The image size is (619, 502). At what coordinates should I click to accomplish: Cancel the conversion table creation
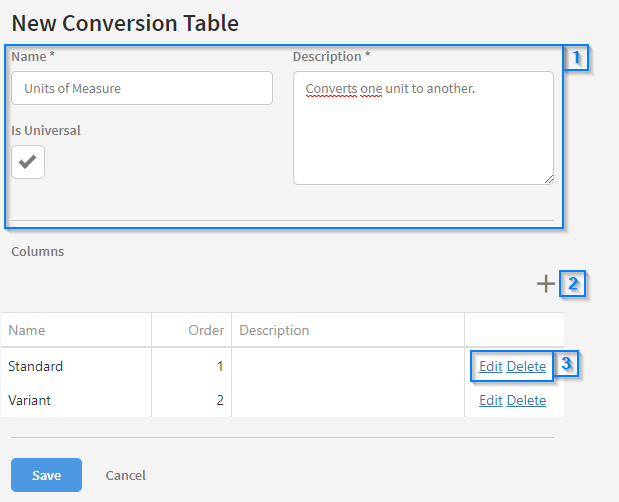click(126, 475)
